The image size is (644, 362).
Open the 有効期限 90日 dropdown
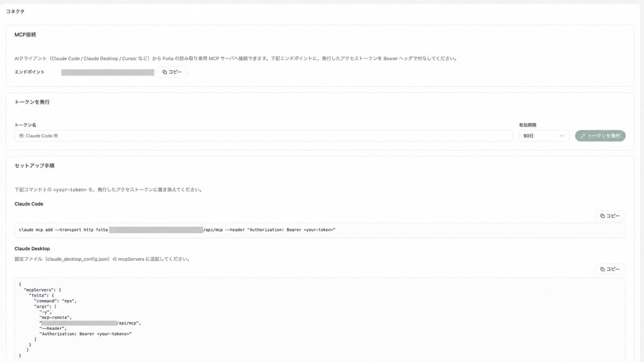(544, 136)
